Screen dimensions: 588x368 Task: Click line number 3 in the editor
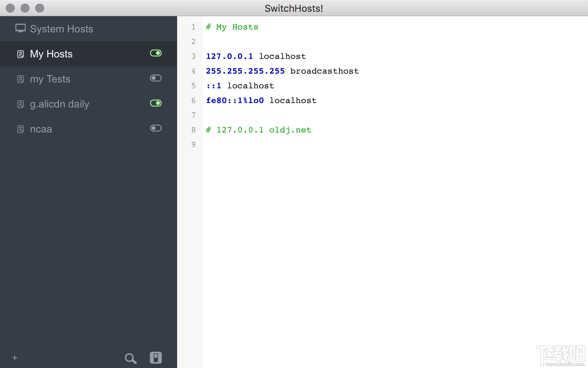(x=193, y=56)
